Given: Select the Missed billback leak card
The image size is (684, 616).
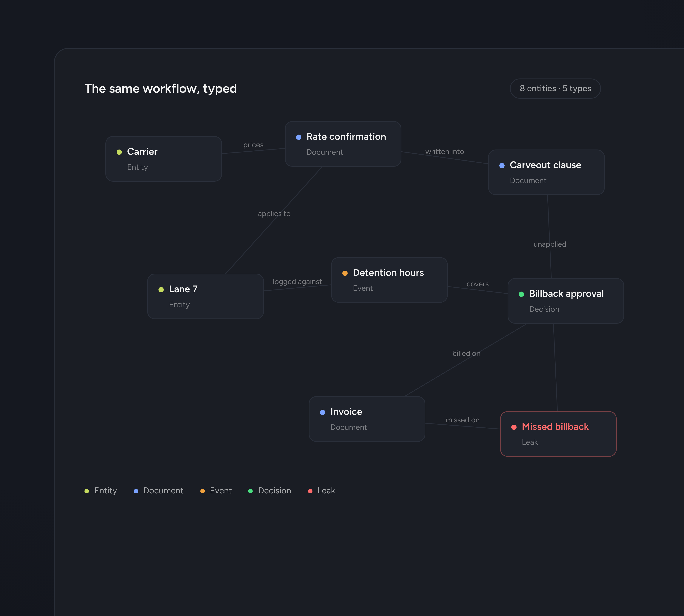Looking at the screenshot, I should point(558,434).
